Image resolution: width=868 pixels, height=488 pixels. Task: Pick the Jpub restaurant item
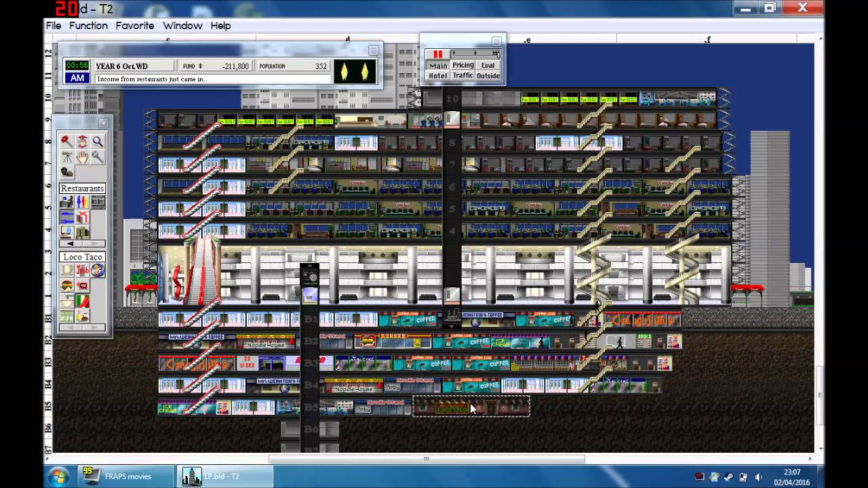coord(82,270)
